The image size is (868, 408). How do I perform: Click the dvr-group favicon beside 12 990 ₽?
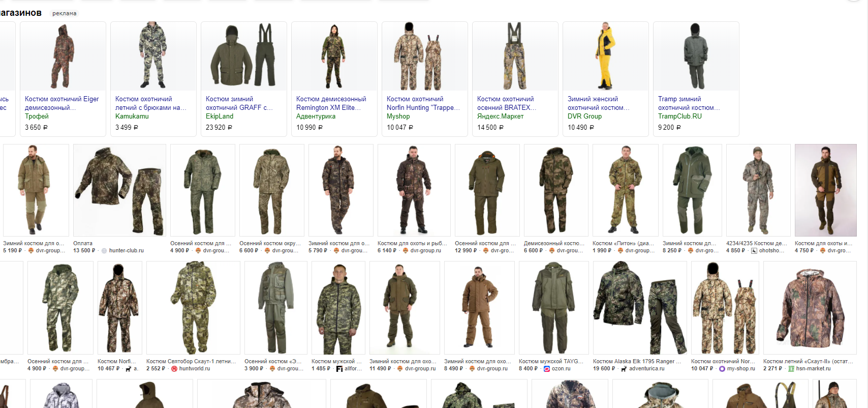coord(486,251)
